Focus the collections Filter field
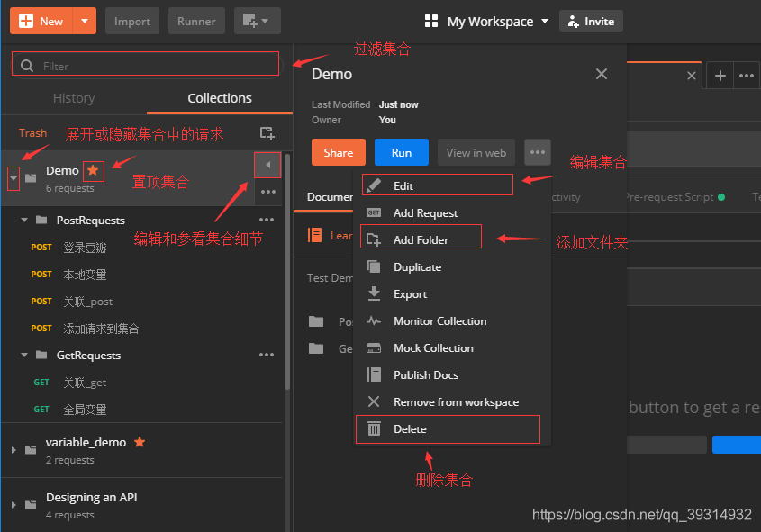 [146, 65]
